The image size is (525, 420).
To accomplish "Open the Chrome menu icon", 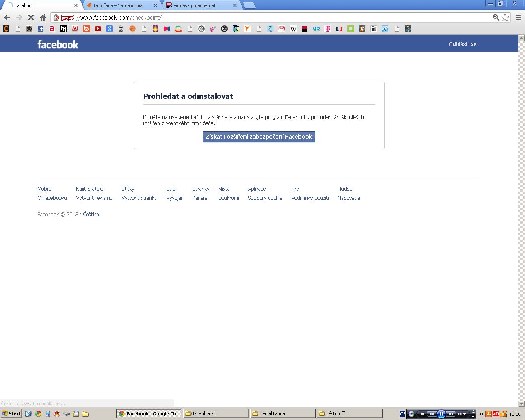I will (518, 18).
